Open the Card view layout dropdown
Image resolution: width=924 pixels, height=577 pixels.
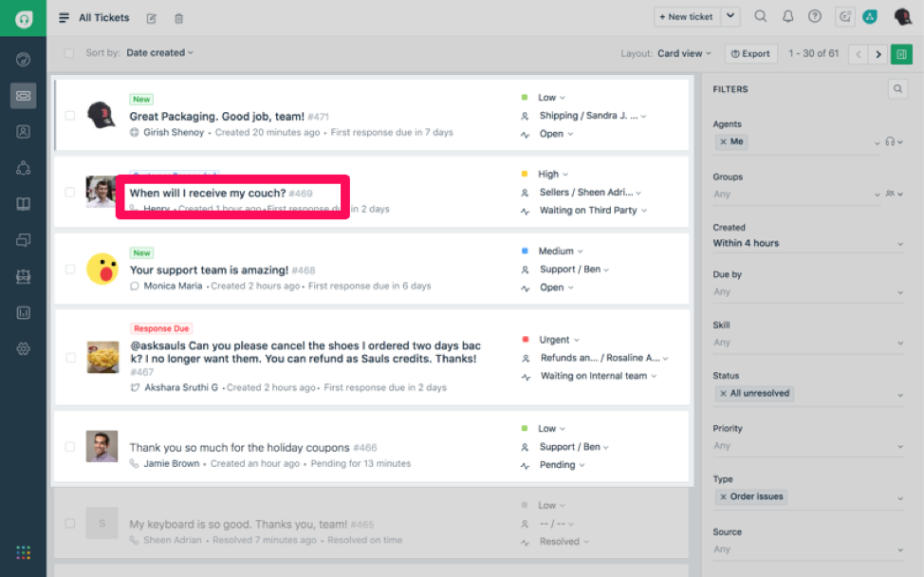click(x=684, y=54)
